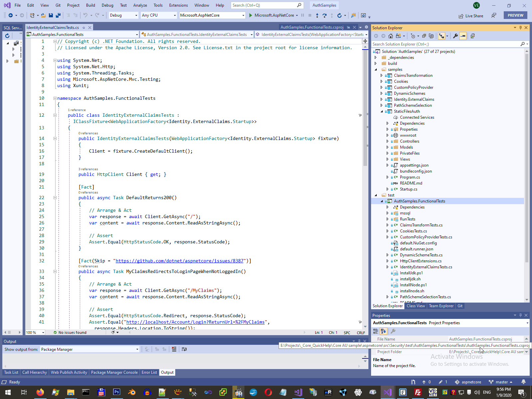
Task: Click the GitHub issue 8387 link in code
Action: (x=180, y=261)
